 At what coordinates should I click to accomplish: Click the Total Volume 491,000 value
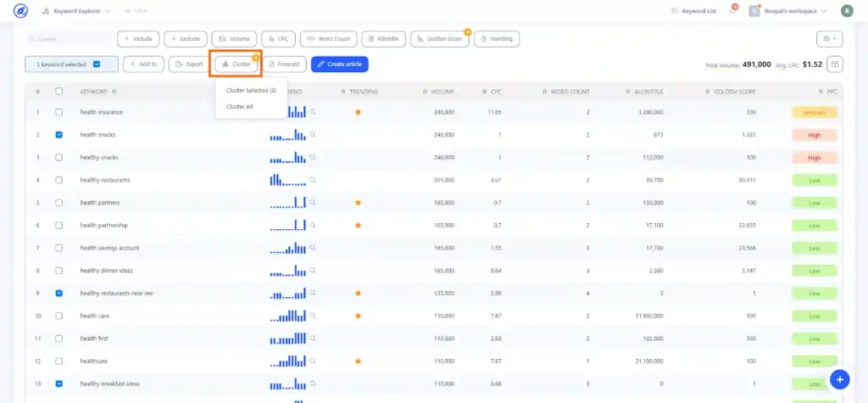pos(756,64)
